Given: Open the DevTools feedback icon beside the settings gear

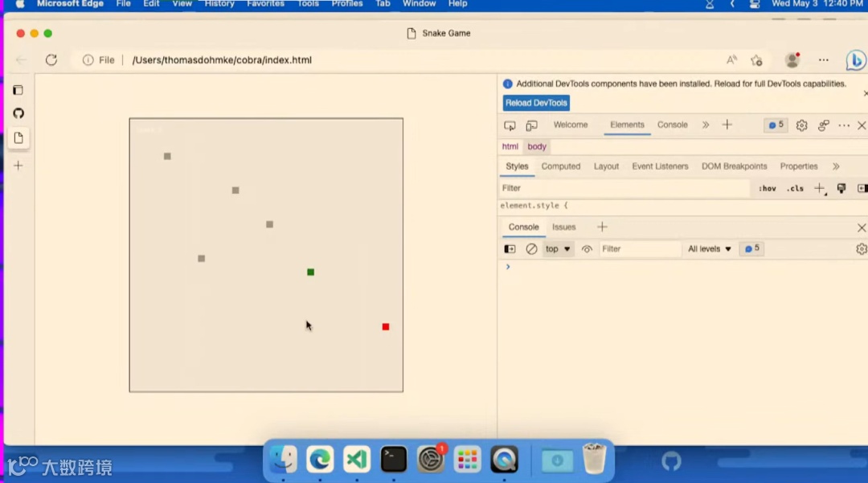Looking at the screenshot, I should (x=824, y=125).
